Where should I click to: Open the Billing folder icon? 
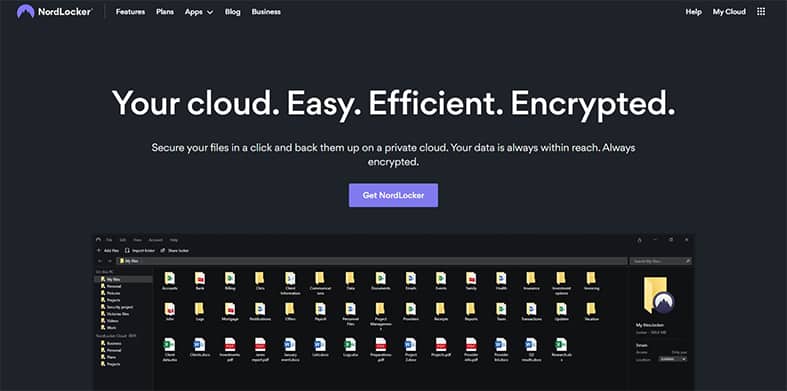point(230,278)
